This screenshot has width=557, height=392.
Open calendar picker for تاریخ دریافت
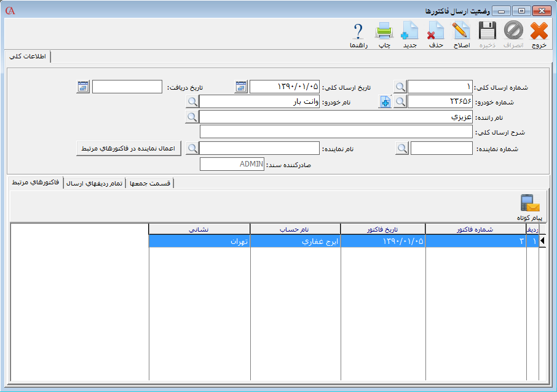pos(83,87)
